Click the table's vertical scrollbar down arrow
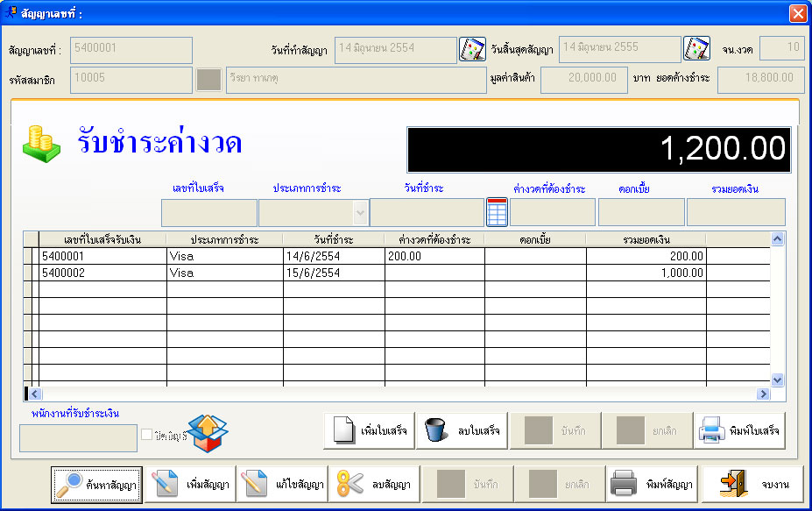 (x=776, y=380)
